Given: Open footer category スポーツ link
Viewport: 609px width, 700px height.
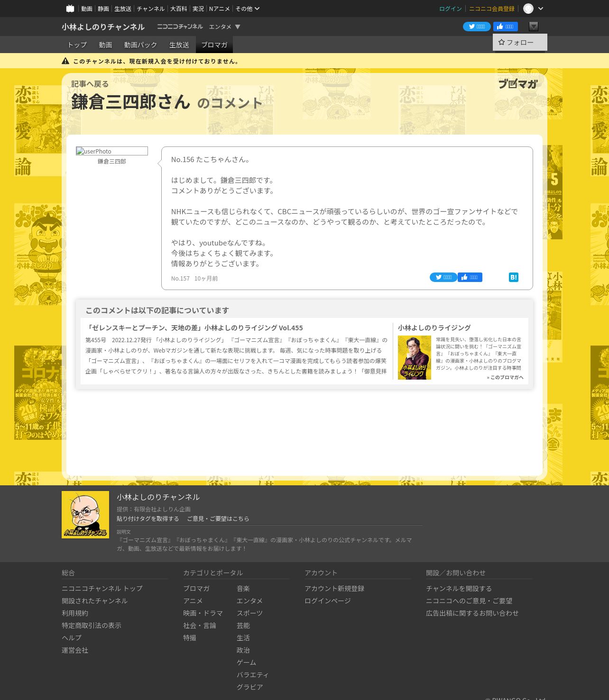Looking at the screenshot, I should click(x=250, y=613).
